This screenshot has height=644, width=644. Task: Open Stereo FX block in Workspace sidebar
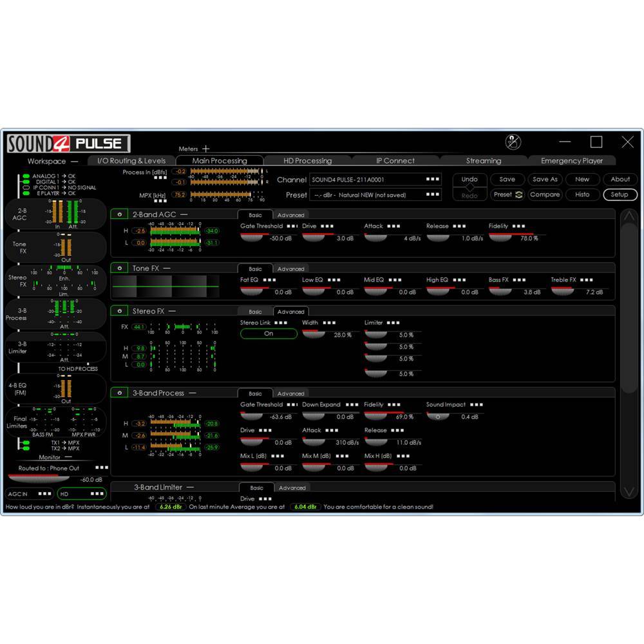point(55,281)
